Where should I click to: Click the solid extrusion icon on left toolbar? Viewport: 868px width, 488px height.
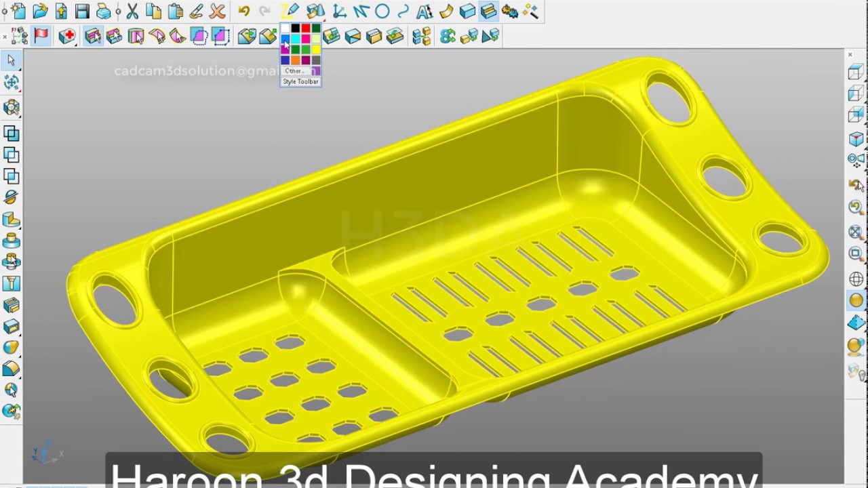pos(12,220)
